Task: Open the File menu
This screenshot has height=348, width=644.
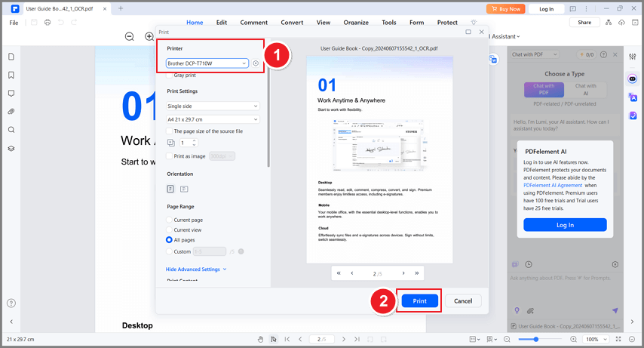Action: coord(14,23)
